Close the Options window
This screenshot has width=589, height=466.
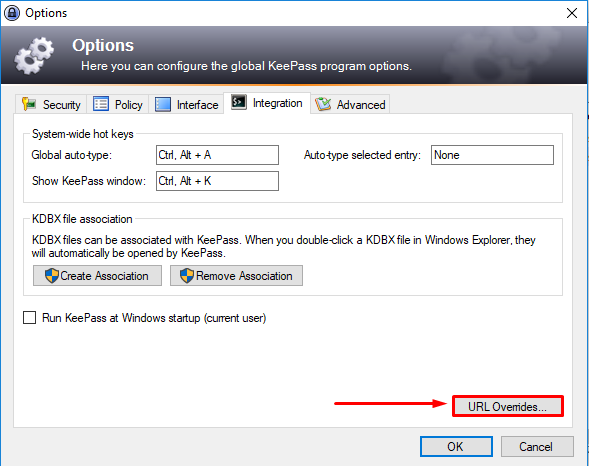572,13
